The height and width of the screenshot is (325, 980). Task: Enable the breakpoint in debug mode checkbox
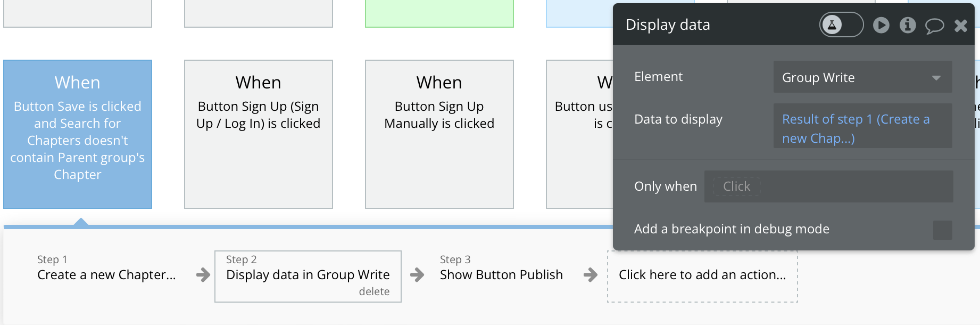tap(942, 230)
